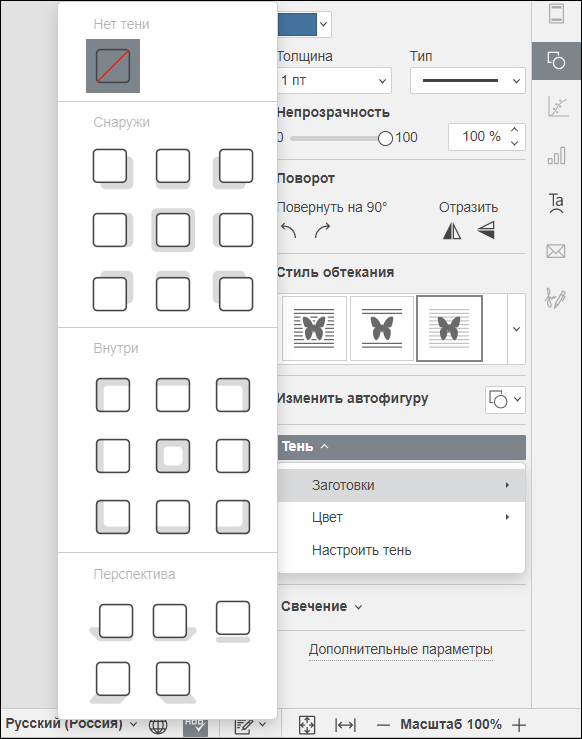Apply outer shadow offset bottom preset

pos(173,169)
